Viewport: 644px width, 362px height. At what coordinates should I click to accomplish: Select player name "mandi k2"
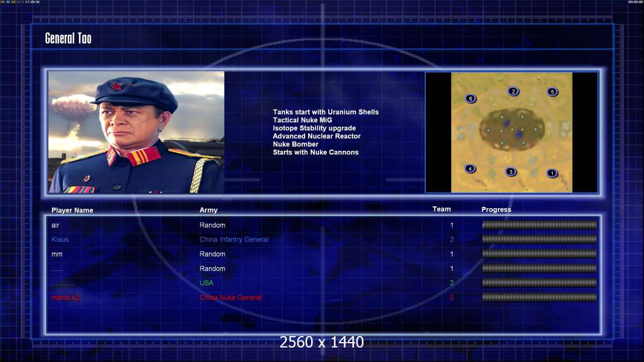(x=65, y=297)
